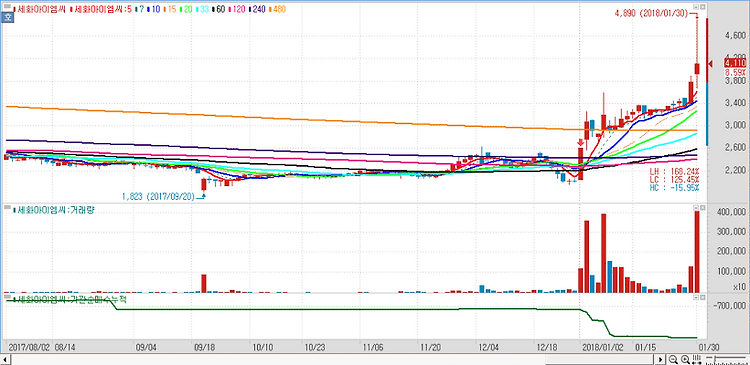Click the September 18 volume spike bar
Image resolution: width=750 pixels, height=365 pixels.
coord(204,283)
